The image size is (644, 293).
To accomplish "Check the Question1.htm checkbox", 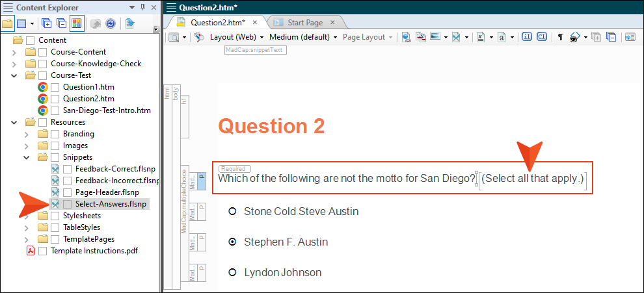I will click(x=55, y=87).
